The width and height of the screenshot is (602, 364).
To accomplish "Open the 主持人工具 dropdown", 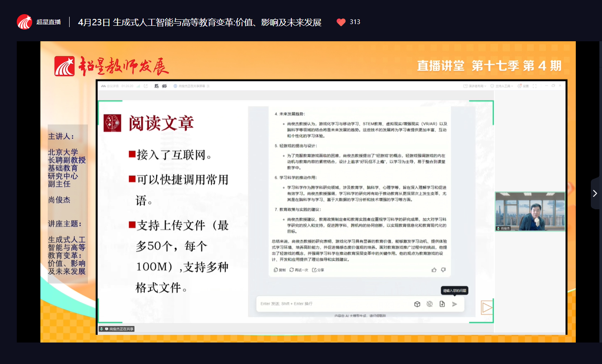I will click(501, 86).
